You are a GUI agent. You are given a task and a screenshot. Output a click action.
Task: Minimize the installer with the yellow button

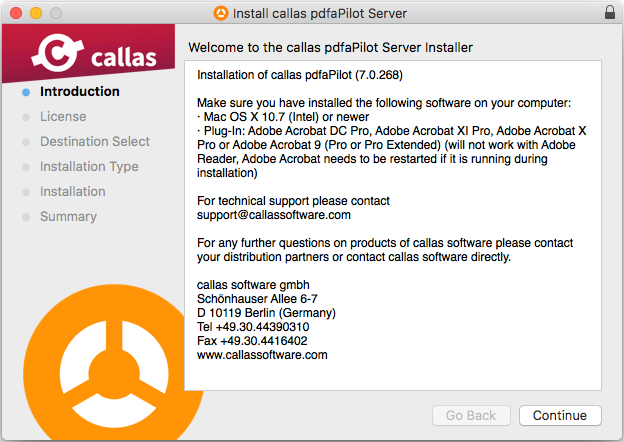(x=36, y=13)
